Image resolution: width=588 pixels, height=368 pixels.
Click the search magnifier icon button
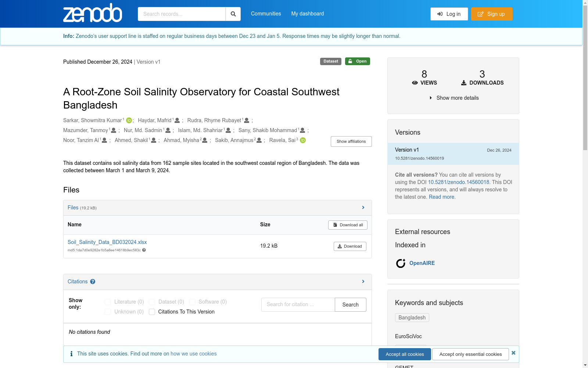[233, 14]
